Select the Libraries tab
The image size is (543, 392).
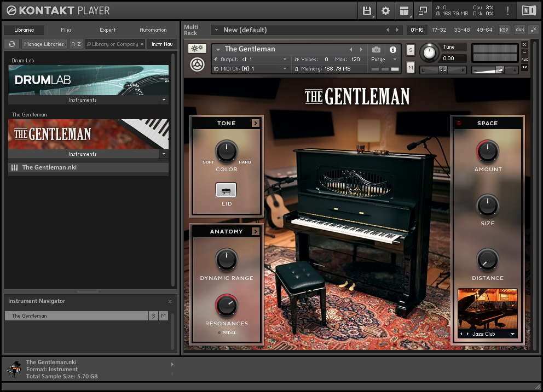click(x=24, y=30)
